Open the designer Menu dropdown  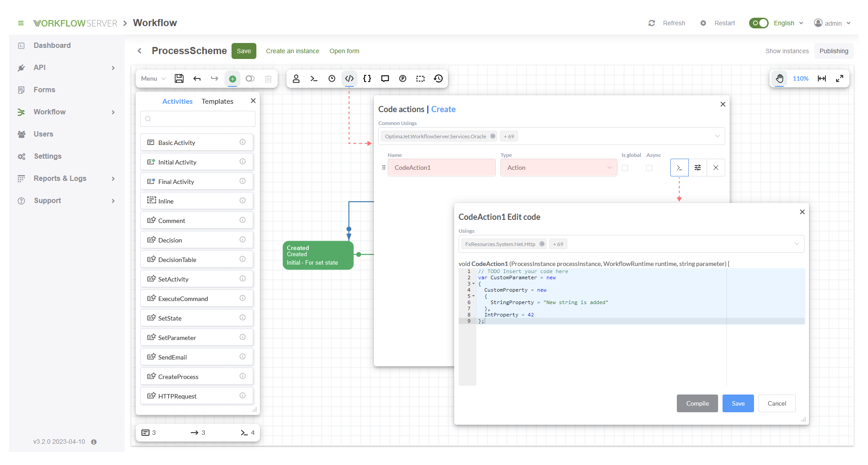click(x=153, y=78)
